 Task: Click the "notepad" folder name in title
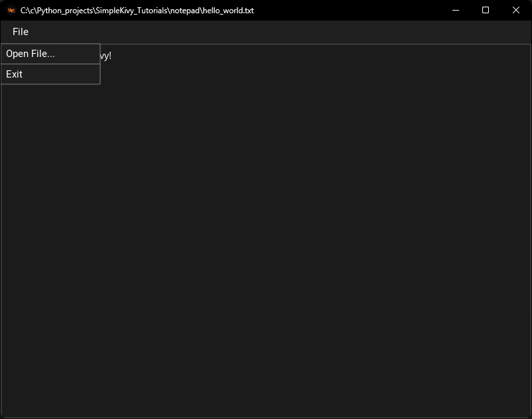pos(184,11)
